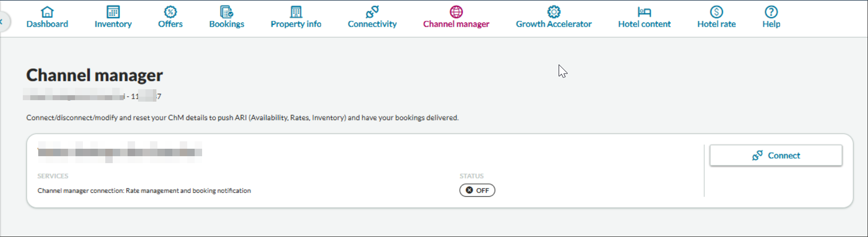The image size is (868, 237).
Task: Open the Hotel rate menu label
Action: pyautogui.click(x=716, y=24)
